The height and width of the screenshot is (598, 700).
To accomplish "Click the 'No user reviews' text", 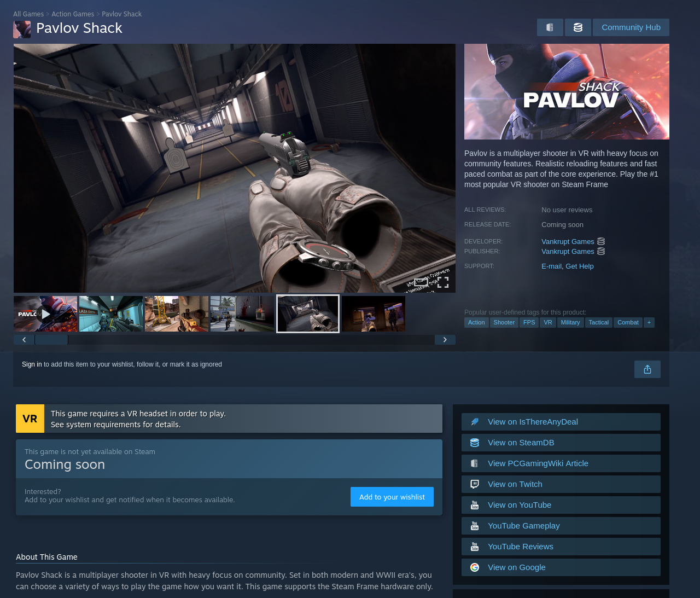I will click(567, 210).
